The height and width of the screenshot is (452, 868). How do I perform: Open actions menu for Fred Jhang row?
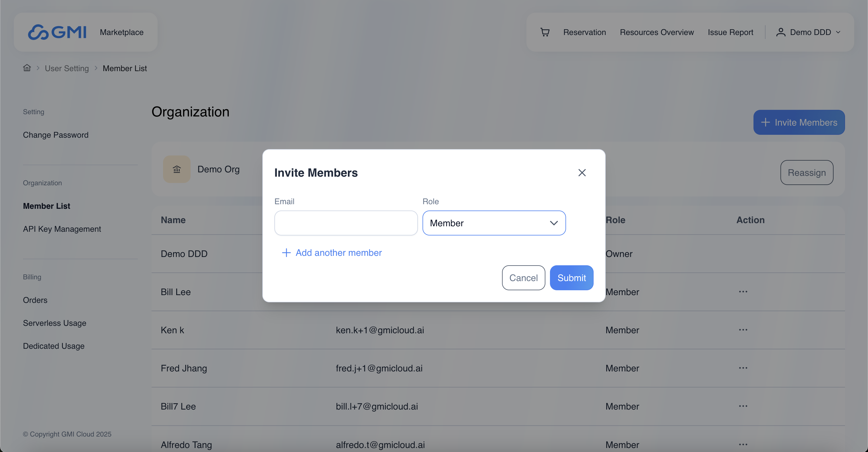click(x=743, y=368)
